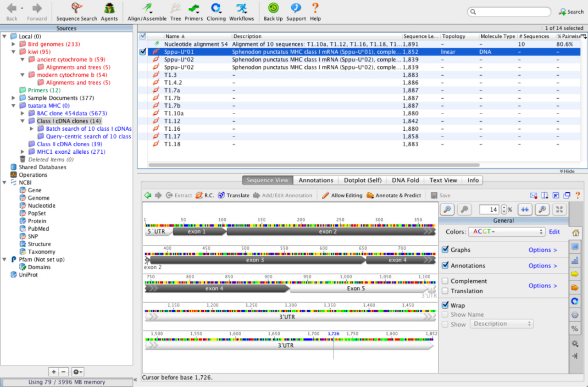Click the search input field
Viewport: 588px width, 387px height.
[x=509, y=12]
